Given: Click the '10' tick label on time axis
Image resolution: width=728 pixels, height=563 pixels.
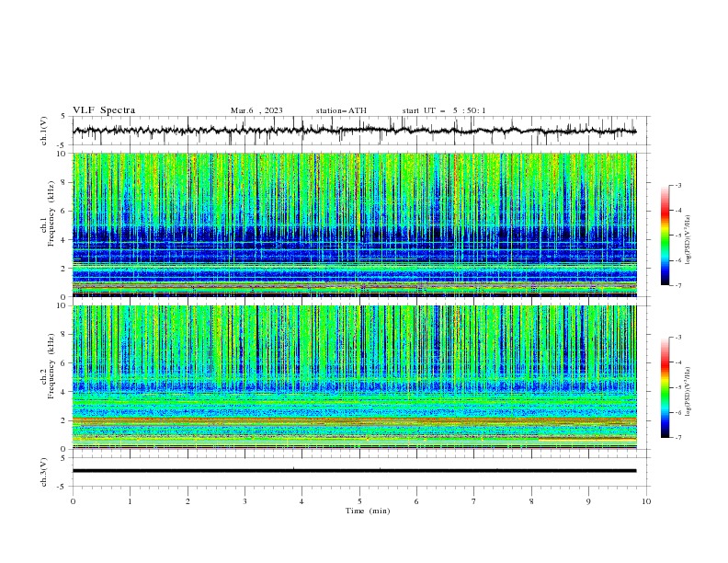Looking at the screenshot, I should click(646, 501).
